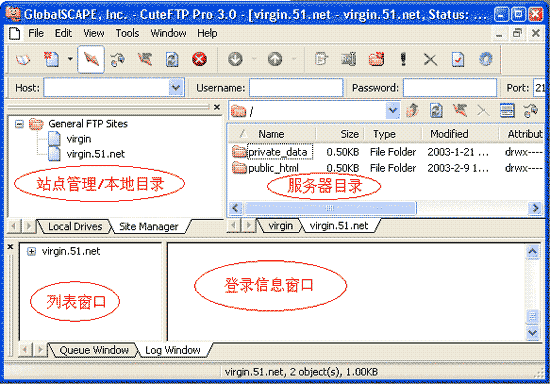
Task: Open the Host dropdown list
Action: tap(176, 88)
